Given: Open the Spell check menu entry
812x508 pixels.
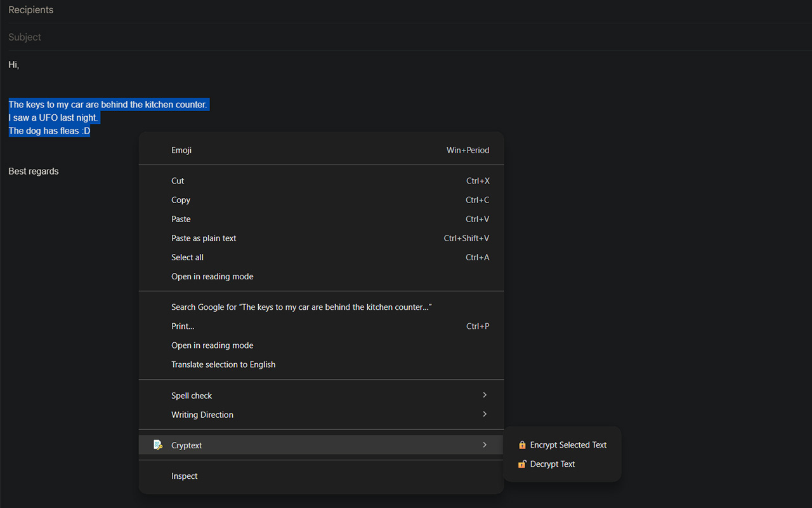Looking at the screenshot, I should point(321,396).
